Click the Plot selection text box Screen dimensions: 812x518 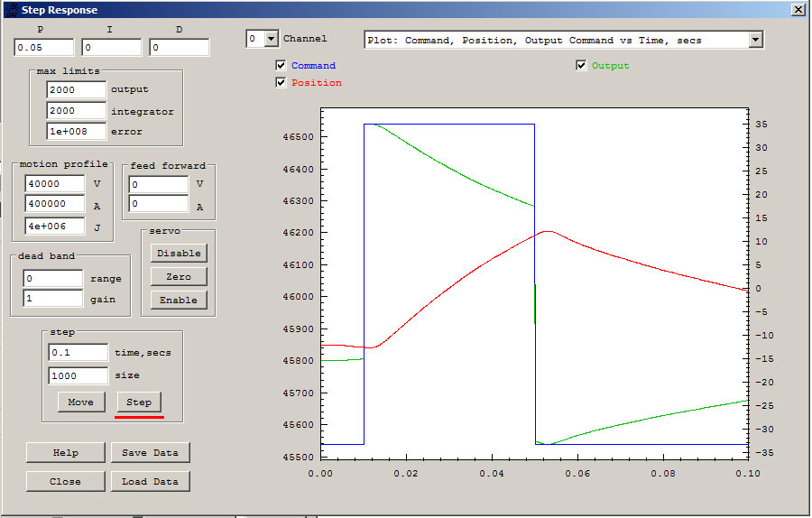click(x=557, y=40)
